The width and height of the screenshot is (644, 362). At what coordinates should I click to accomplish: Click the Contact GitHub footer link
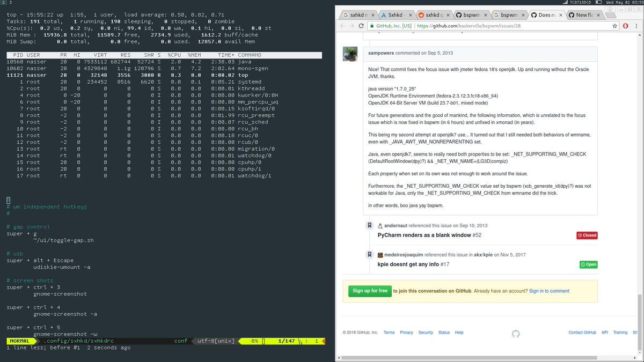point(582,333)
